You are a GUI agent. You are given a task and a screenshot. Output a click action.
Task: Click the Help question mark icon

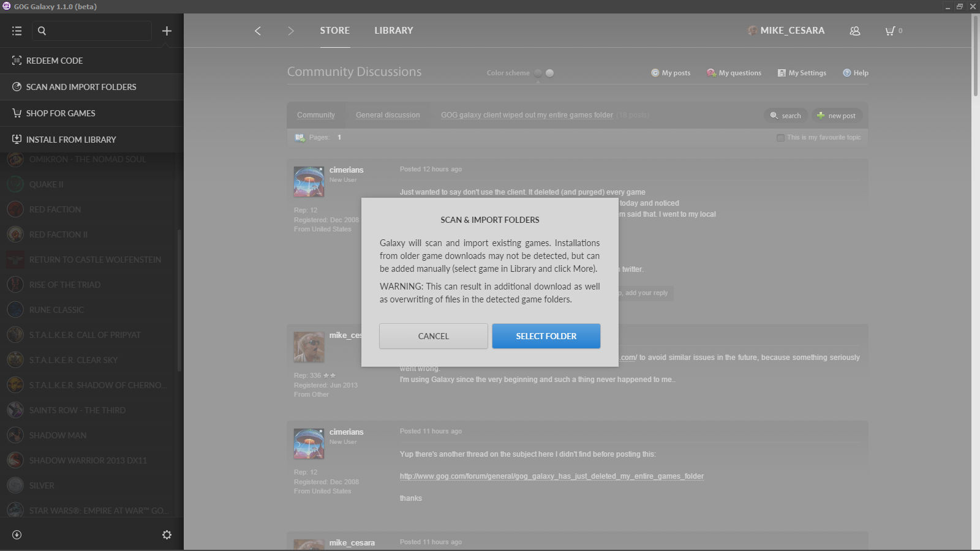846,73
